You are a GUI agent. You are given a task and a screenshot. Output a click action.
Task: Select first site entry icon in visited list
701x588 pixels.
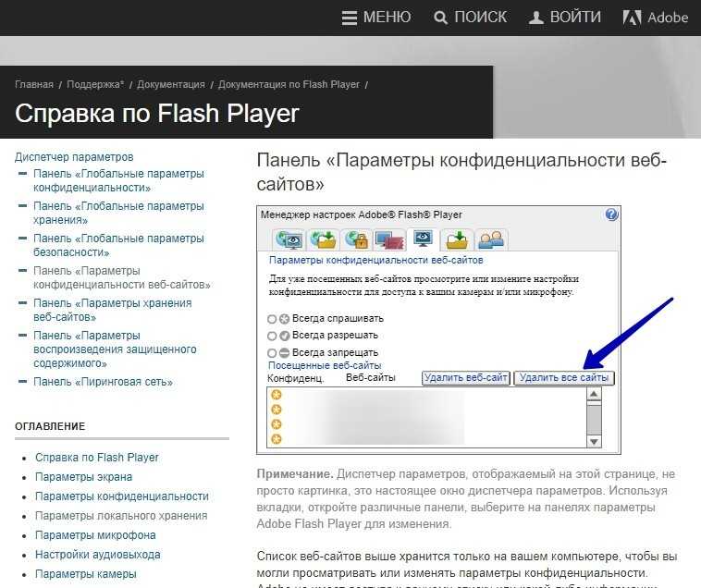[277, 395]
